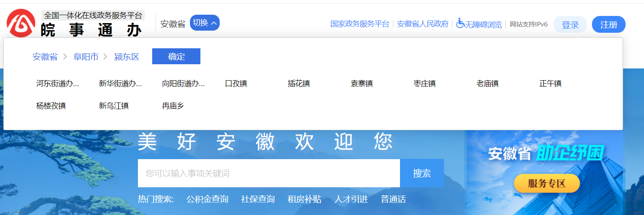Screen dimensions: 644x215
Task: Open 安徽省人民政府 link
Action: click(x=423, y=24)
